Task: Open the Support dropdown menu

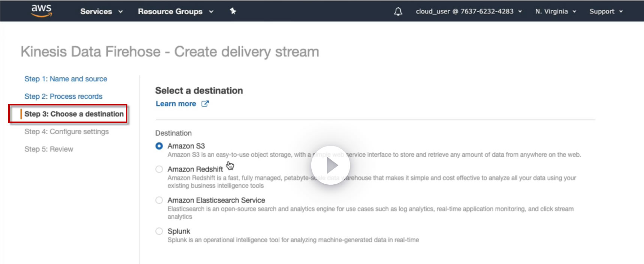Action: (606, 12)
